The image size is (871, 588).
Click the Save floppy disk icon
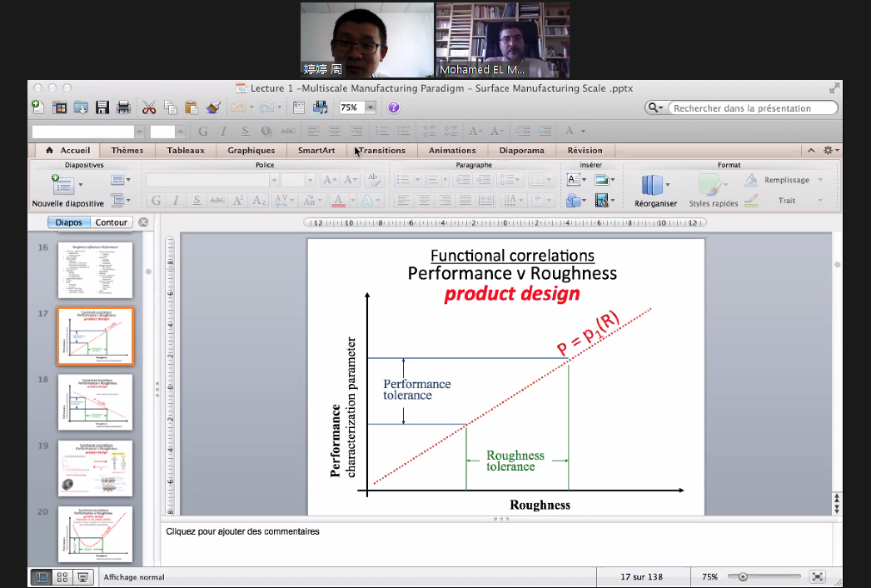pyautogui.click(x=102, y=107)
